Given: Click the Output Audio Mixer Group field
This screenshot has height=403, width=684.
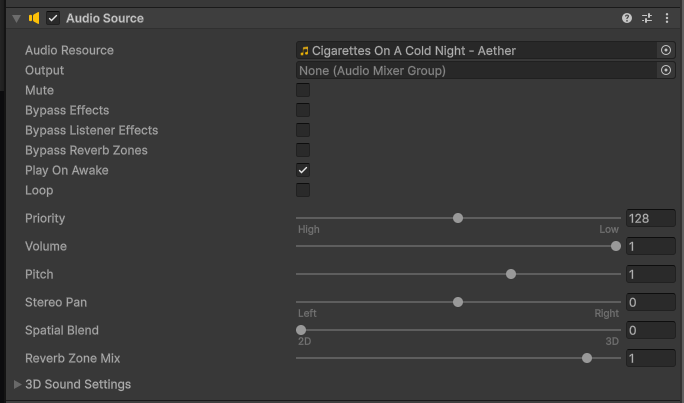Looking at the screenshot, I should [x=476, y=70].
